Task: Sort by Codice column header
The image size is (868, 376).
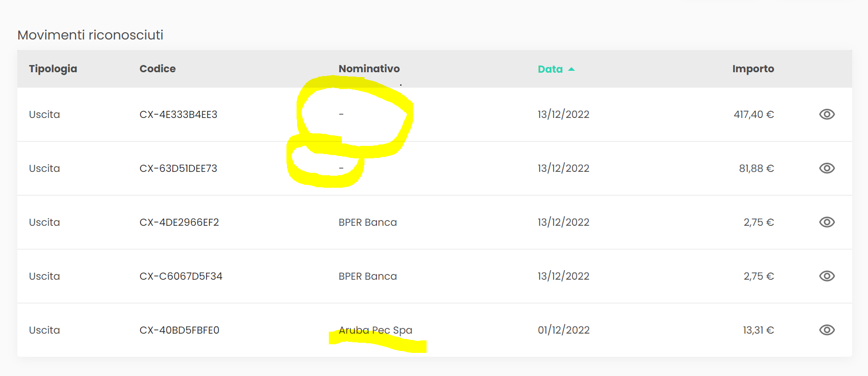Action: [157, 69]
